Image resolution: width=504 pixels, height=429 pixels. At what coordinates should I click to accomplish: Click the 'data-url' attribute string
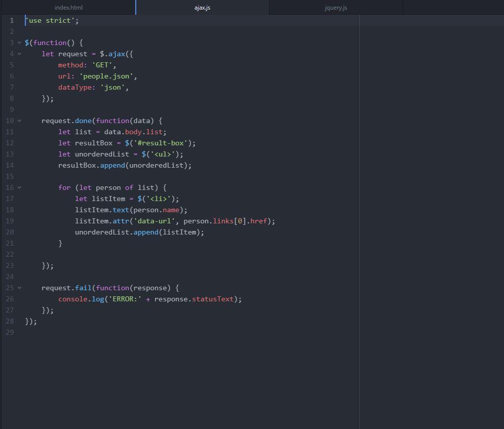(x=154, y=221)
